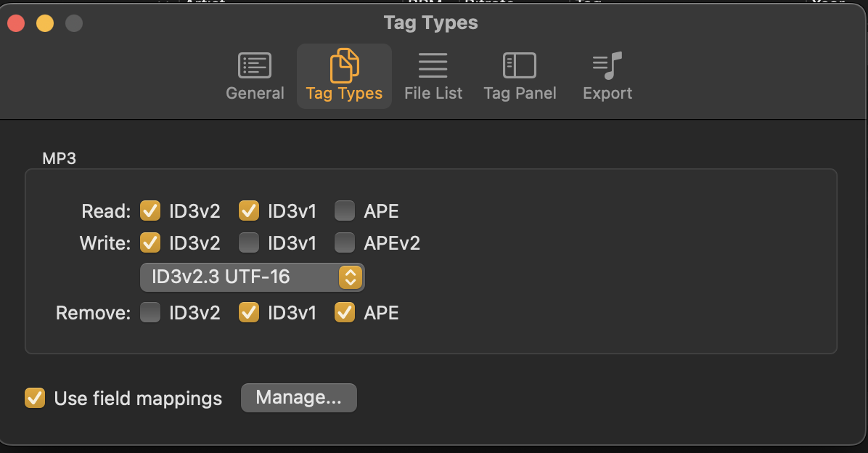This screenshot has height=453, width=868.
Task: Click the dropdown stepper arrows for ID3 version
Action: click(x=350, y=277)
